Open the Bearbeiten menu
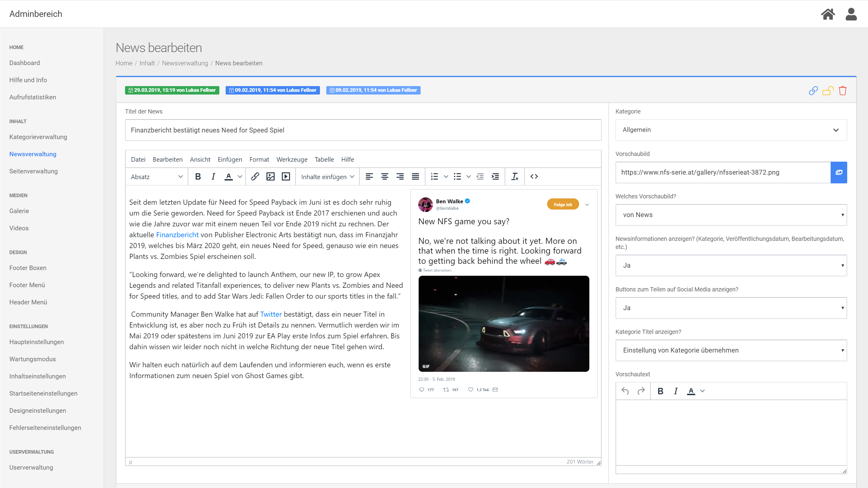 coord(168,160)
